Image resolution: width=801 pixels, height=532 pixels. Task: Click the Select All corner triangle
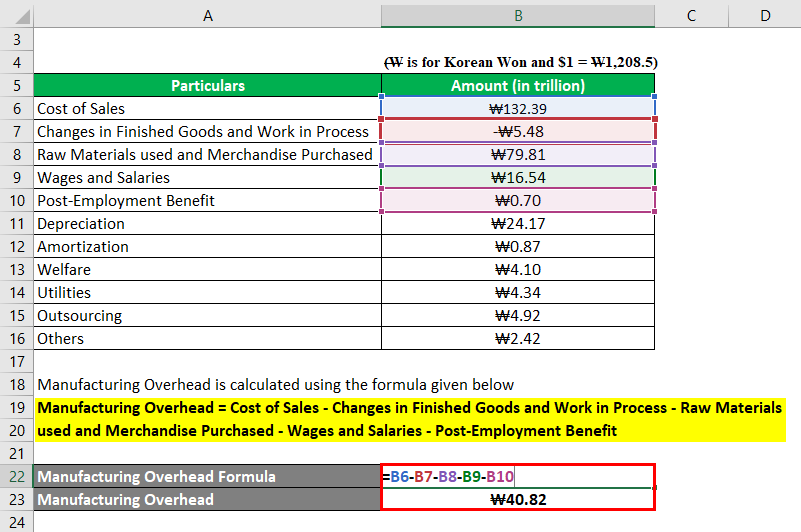[22, 17]
